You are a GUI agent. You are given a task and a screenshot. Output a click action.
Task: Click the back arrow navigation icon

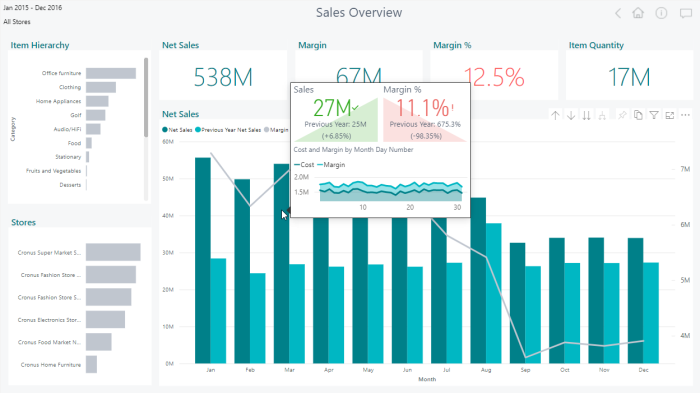pos(618,13)
